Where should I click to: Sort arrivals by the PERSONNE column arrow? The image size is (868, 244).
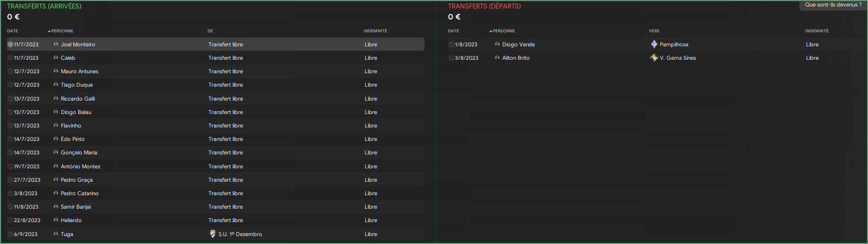49,31
